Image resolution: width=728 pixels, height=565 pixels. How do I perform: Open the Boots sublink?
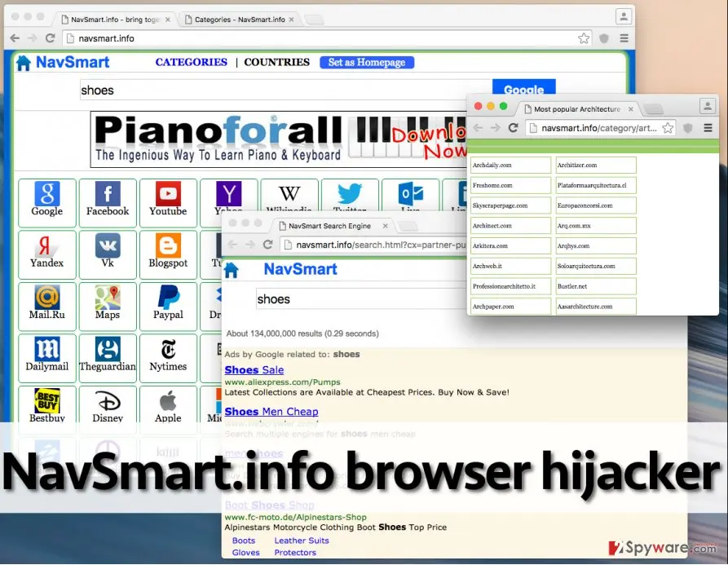pos(244,541)
